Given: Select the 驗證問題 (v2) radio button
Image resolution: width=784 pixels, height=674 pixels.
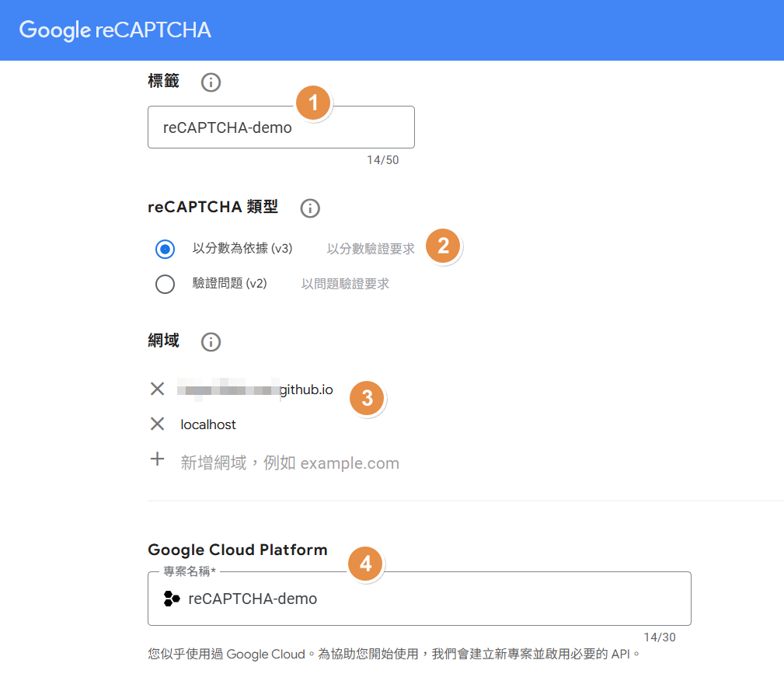Looking at the screenshot, I should tap(165, 284).
